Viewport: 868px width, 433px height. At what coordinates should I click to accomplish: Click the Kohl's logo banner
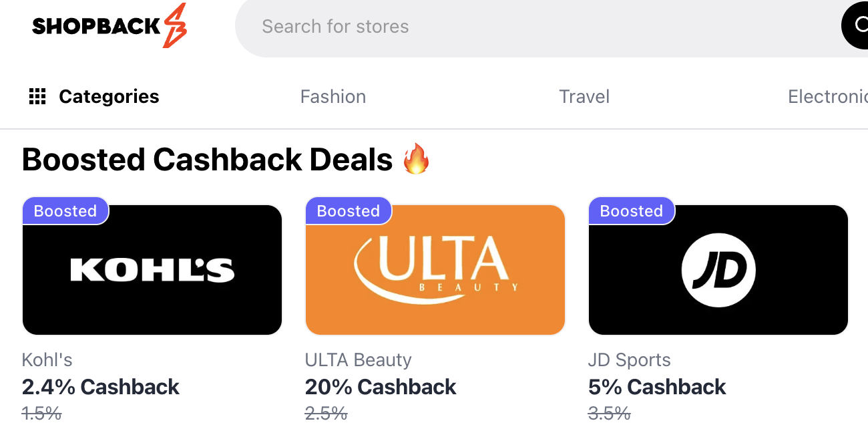pos(152,270)
